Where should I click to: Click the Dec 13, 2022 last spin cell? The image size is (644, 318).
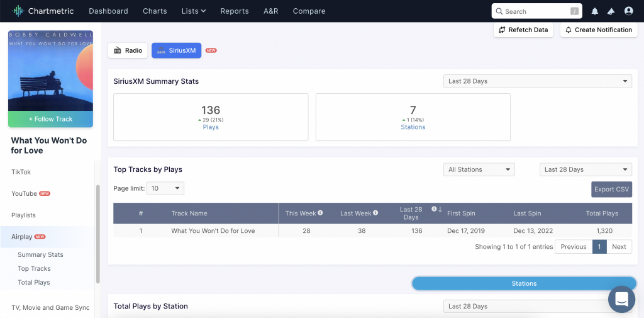point(533,231)
